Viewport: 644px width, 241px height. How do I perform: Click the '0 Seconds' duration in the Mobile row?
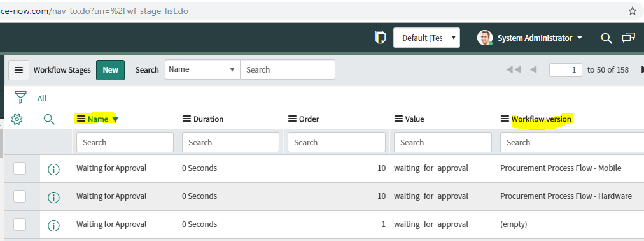coord(200,168)
